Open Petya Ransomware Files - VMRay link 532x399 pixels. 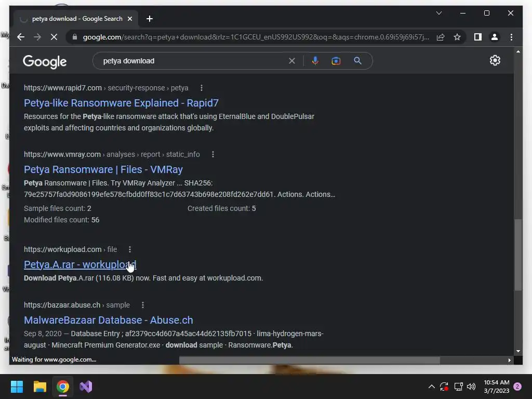point(103,169)
